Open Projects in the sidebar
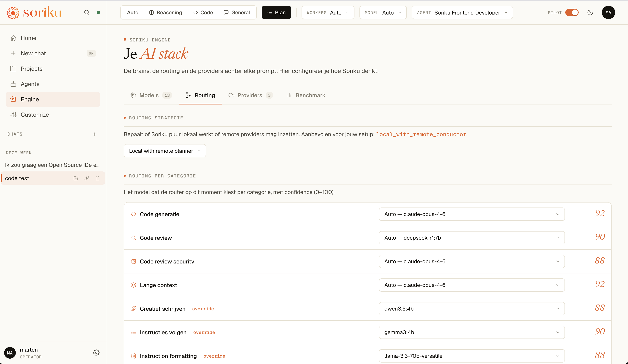This screenshot has width=628, height=364. coord(53,68)
